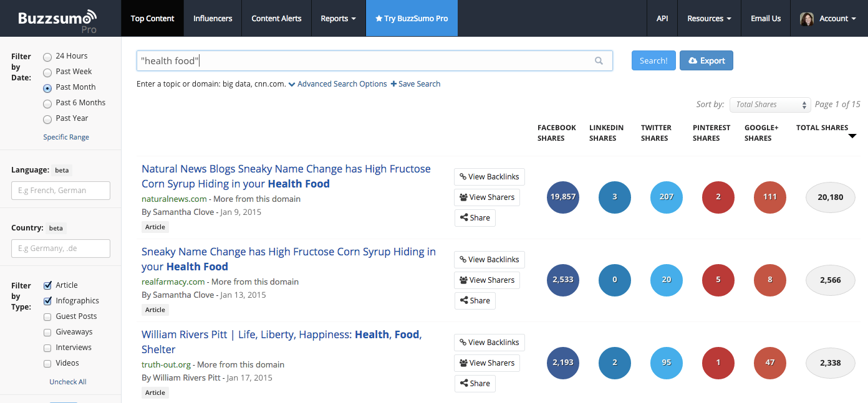Click Pinterest shares bubble for realfarmacy.com article
The height and width of the screenshot is (403, 868).
click(x=718, y=280)
